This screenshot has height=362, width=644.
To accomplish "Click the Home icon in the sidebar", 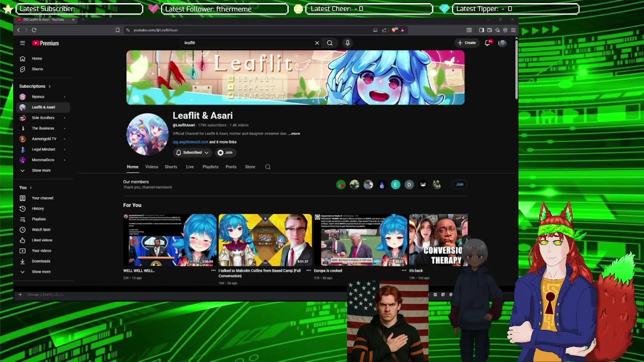I will click(22, 58).
